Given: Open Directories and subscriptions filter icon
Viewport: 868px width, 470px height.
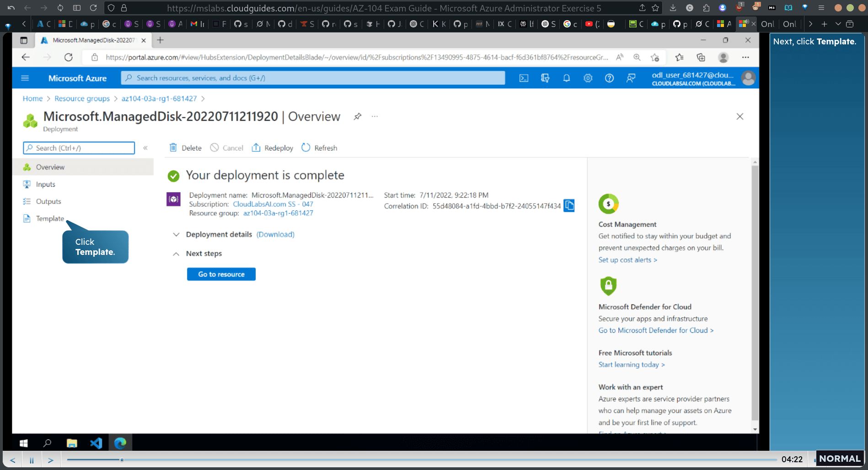Looking at the screenshot, I should pos(545,78).
